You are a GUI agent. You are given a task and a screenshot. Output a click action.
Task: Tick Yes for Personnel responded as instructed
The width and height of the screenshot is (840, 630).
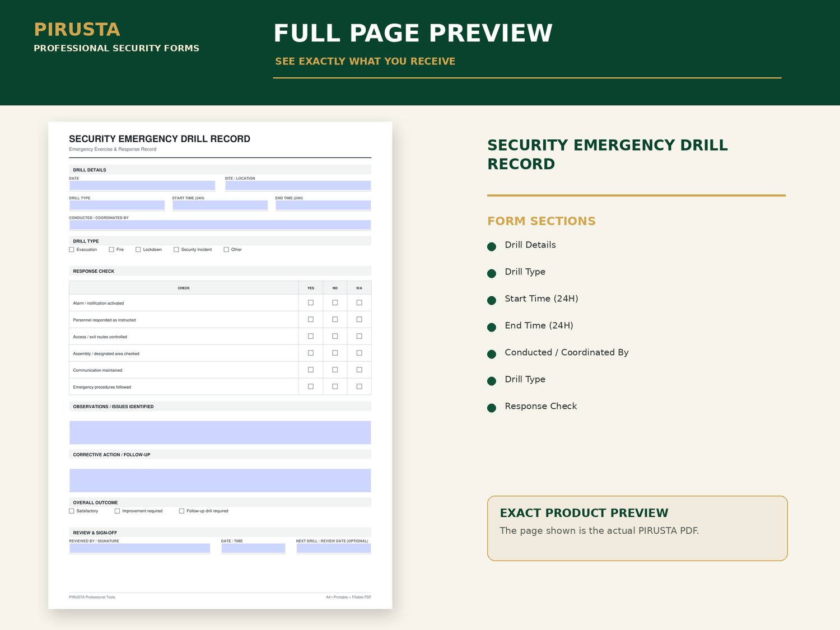pos(311,319)
